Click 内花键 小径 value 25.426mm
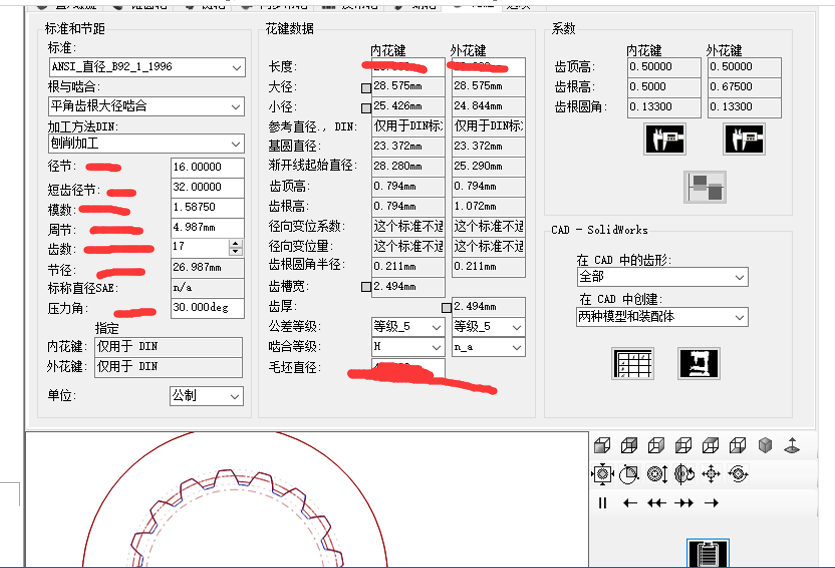The height and width of the screenshot is (568, 835). 408,106
